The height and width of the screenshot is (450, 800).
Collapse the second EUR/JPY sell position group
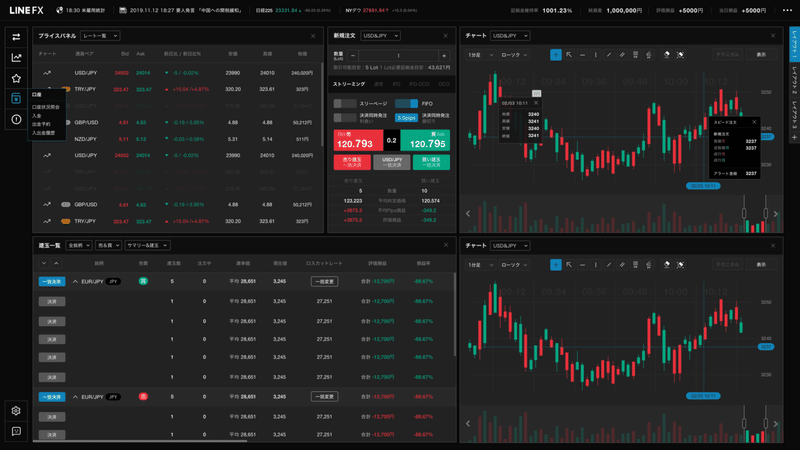click(x=76, y=397)
